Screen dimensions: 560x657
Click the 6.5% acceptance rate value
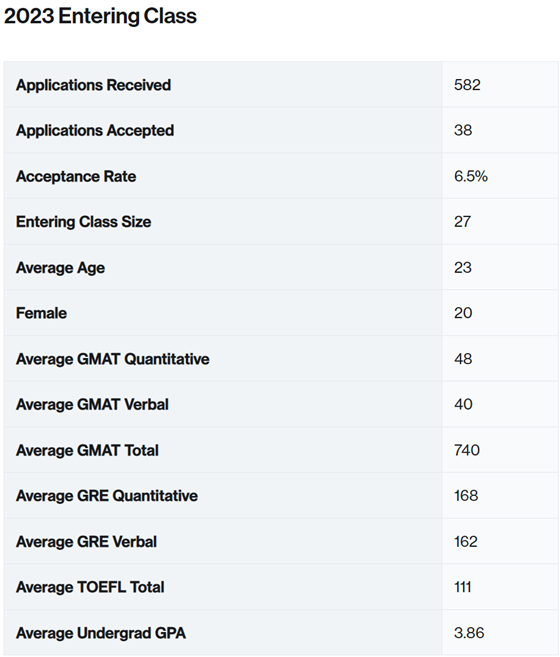(x=471, y=176)
